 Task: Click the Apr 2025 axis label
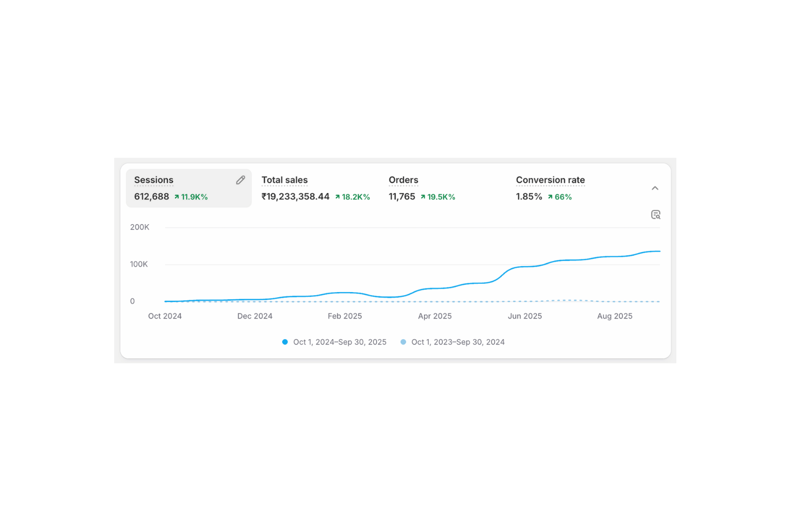point(435,316)
